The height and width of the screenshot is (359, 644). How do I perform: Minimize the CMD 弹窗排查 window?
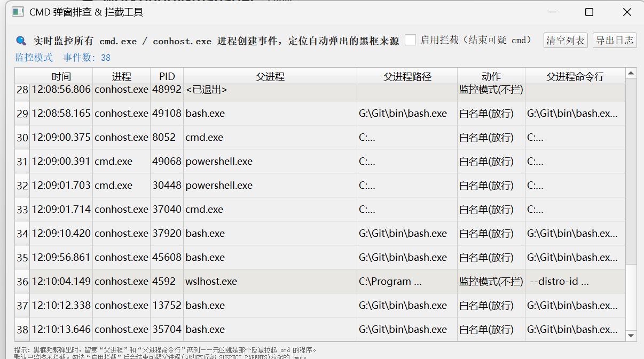pyautogui.click(x=552, y=12)
